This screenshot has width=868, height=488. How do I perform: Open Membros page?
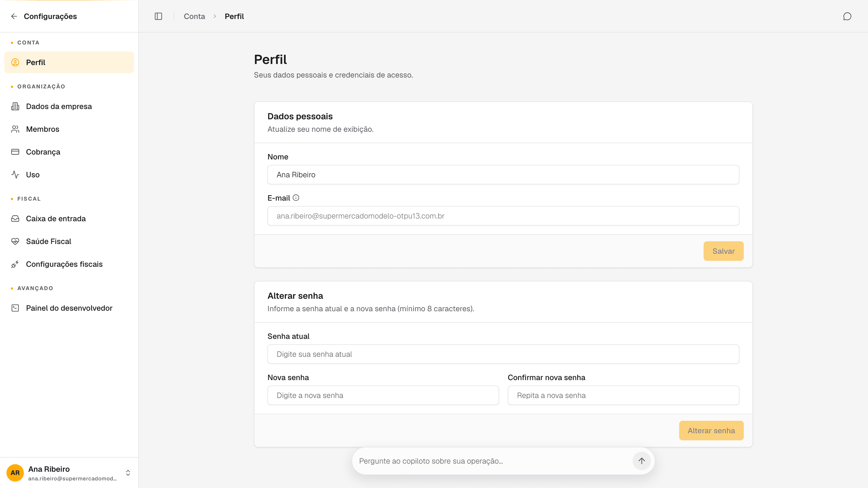(69, 129)
